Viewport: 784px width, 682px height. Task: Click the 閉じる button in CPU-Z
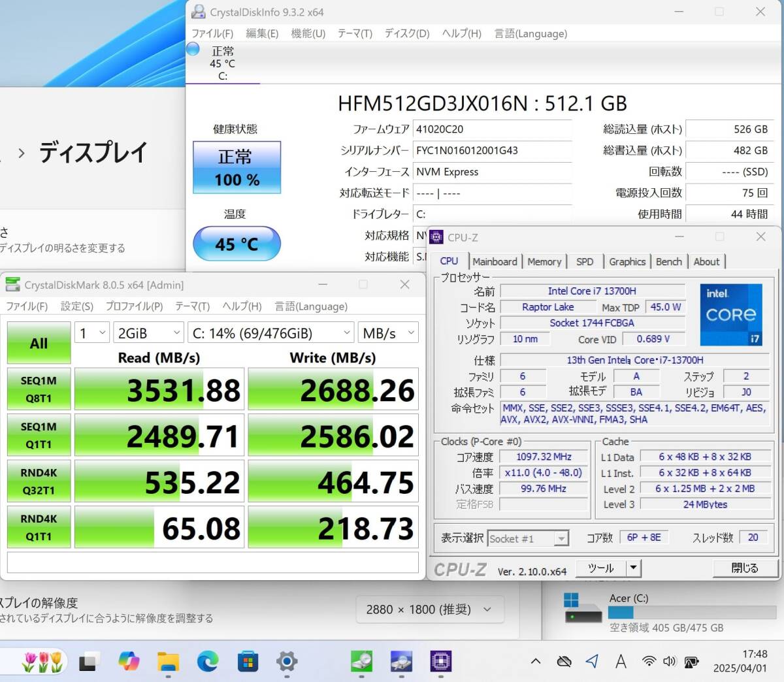(x=744, y=568)
